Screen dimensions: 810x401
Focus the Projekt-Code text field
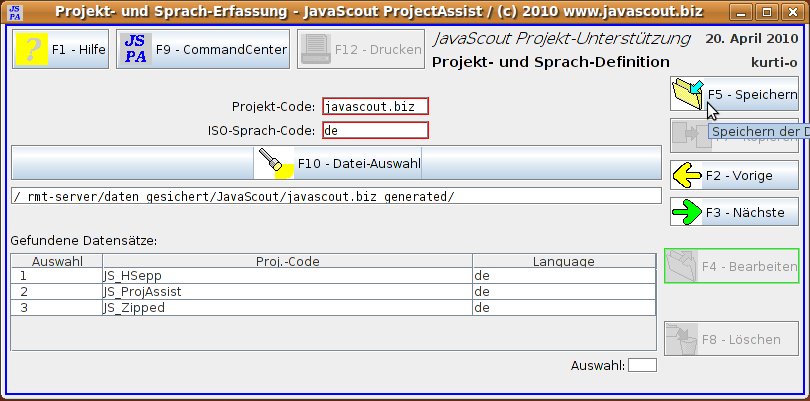pos(374,106)
